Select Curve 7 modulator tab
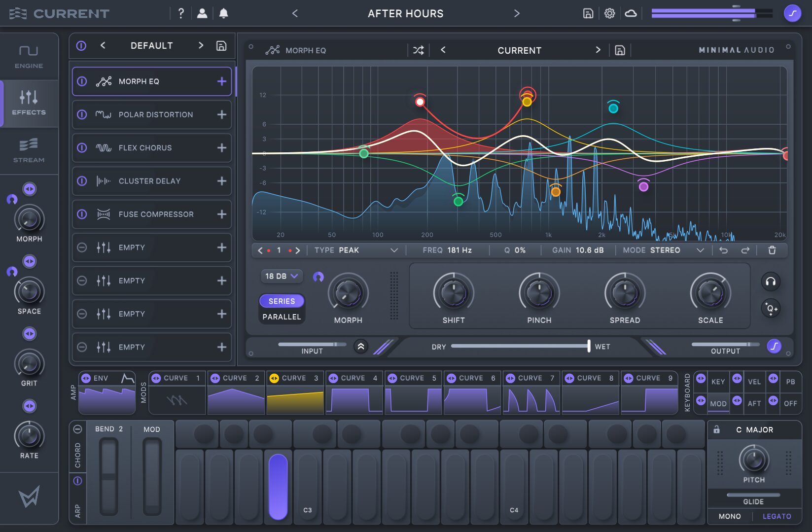This screenshot has width=812, height=532. (531, 378)
